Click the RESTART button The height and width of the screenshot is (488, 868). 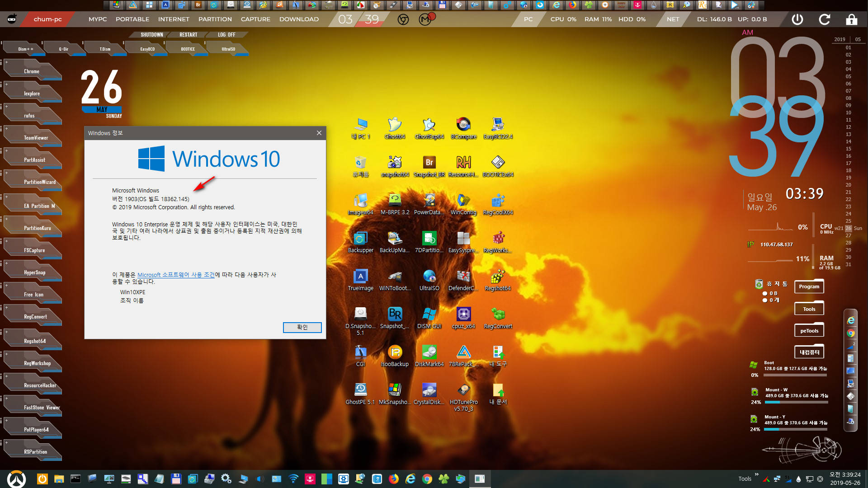click(x=188, y=35)
